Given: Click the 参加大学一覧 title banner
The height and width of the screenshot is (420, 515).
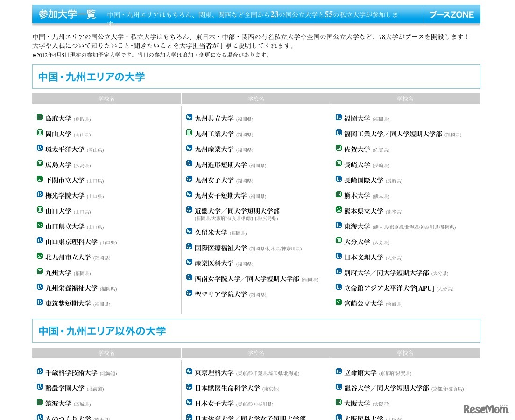Looking at the screenshot, I should (67, 14).
